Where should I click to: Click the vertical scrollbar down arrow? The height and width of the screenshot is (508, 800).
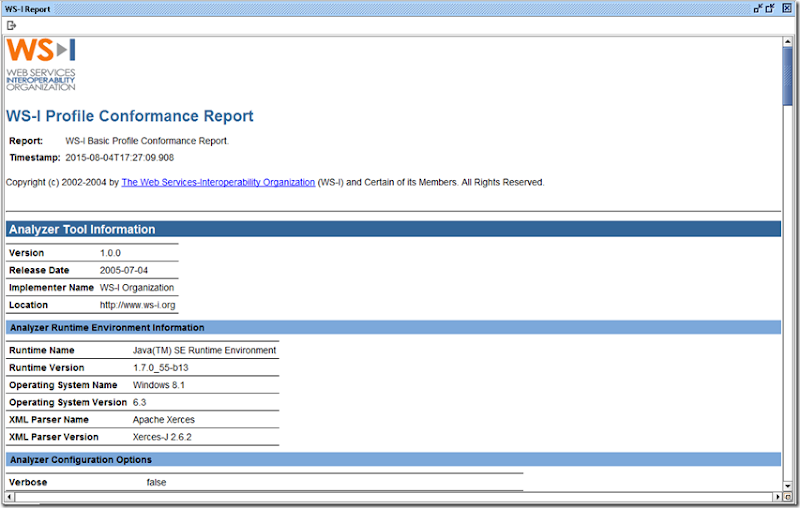point(788,486)
